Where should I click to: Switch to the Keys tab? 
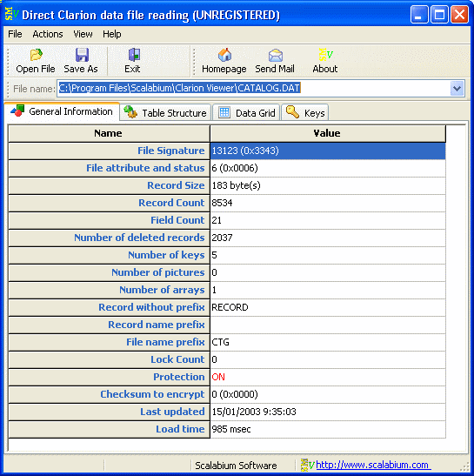305,112
